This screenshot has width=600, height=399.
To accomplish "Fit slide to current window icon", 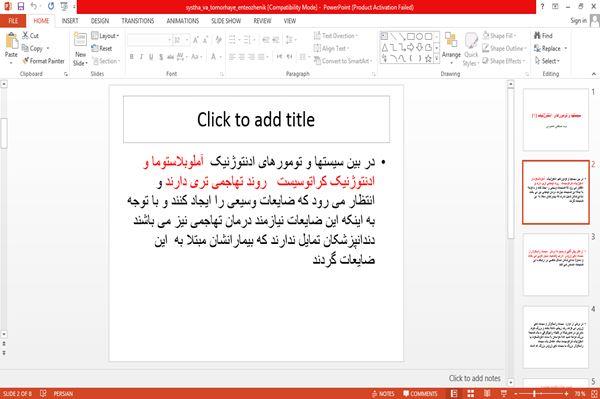I will click(594, 394).
